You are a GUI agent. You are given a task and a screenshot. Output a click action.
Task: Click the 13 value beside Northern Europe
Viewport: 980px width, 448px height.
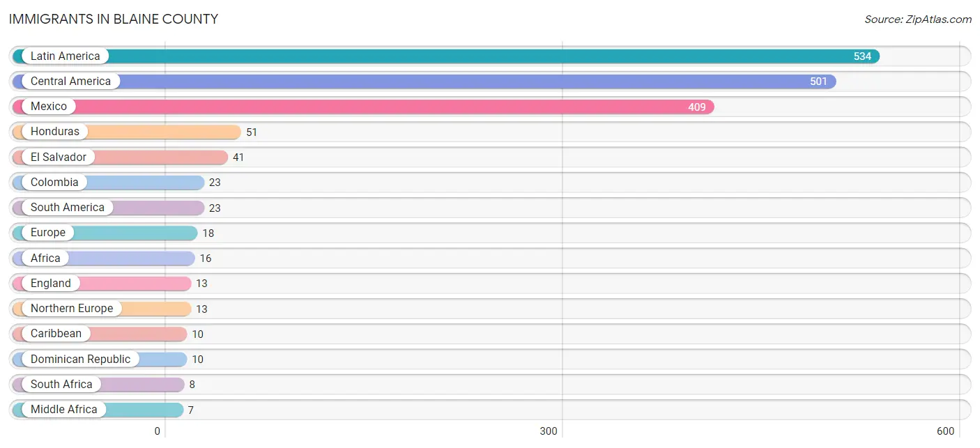tap(201, 309)
